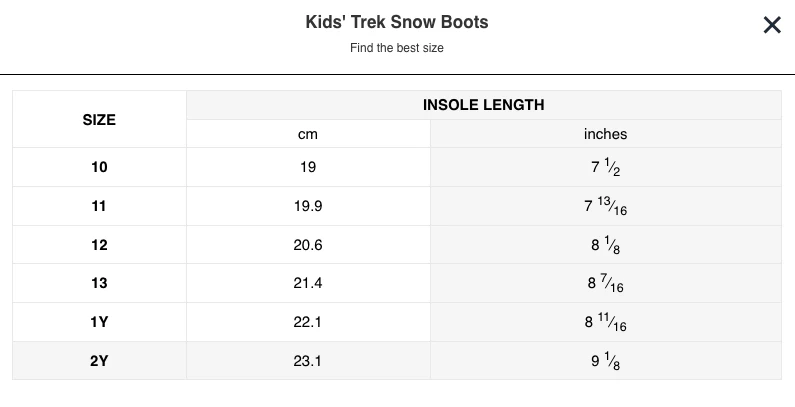This screenshot has height=407, width=795.
Task: Click the inches column header
Action: (x=605, y=134)
